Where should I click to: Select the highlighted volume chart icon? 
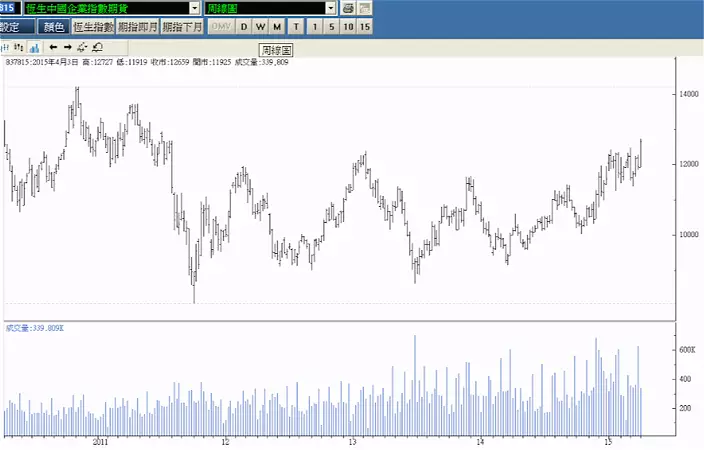tap(34, 46)
